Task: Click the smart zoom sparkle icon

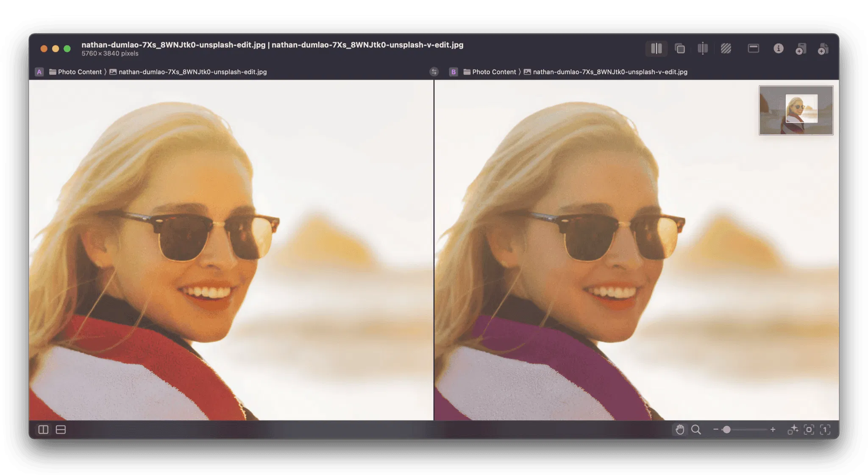Action: tap(793, 430)
